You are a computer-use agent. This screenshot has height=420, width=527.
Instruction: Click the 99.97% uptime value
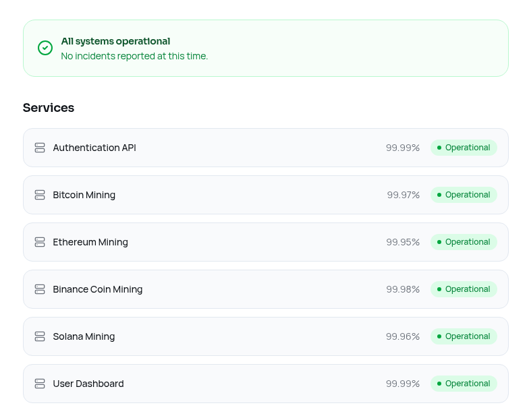pyautogui.click(x=404, y=195)
